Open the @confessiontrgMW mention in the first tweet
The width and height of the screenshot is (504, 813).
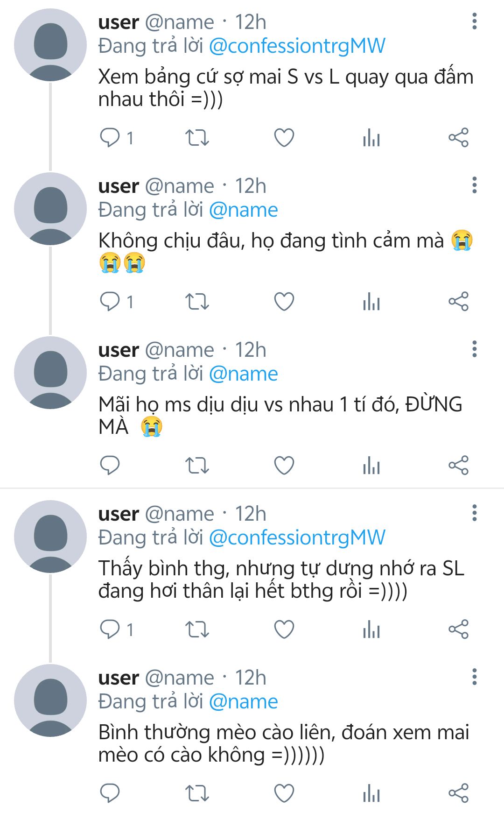[x=297, y=46]
